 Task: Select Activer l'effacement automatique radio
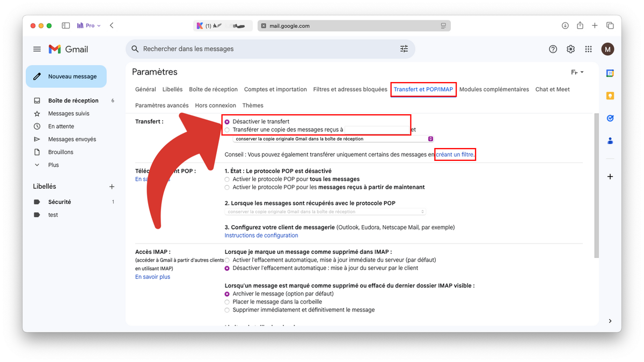click(227, 260)
